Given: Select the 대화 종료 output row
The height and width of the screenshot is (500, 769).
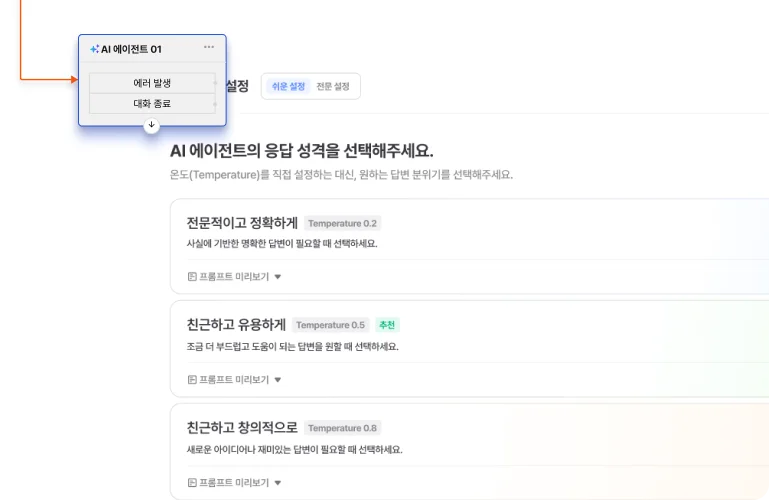Looking at the screenshot, I should pyautogui.click(x=152, y=103).
